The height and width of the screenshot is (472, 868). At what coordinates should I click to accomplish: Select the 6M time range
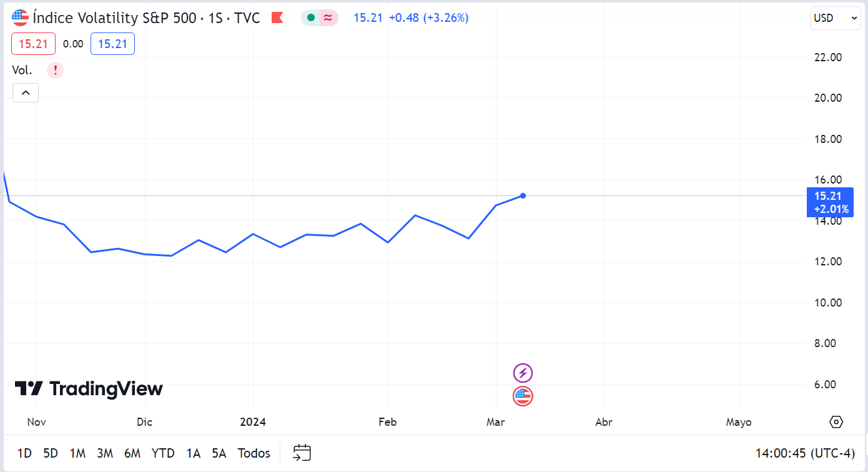point(132,453)
